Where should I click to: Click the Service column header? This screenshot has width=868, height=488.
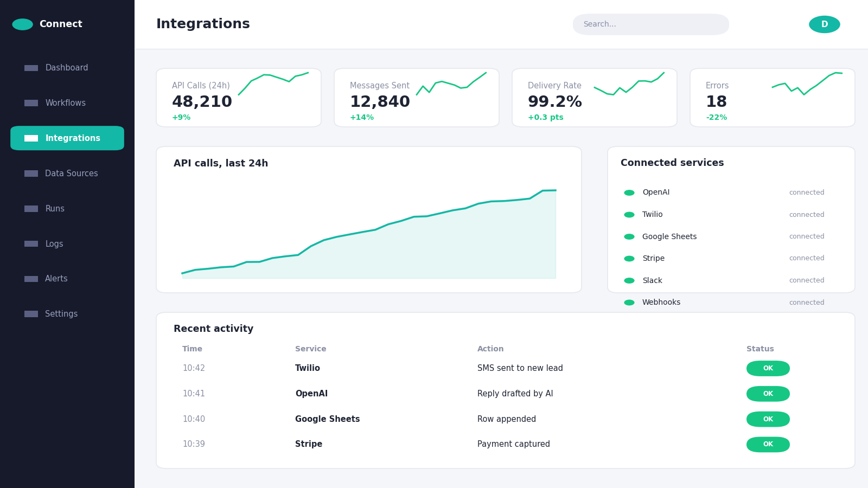point(311,349)
